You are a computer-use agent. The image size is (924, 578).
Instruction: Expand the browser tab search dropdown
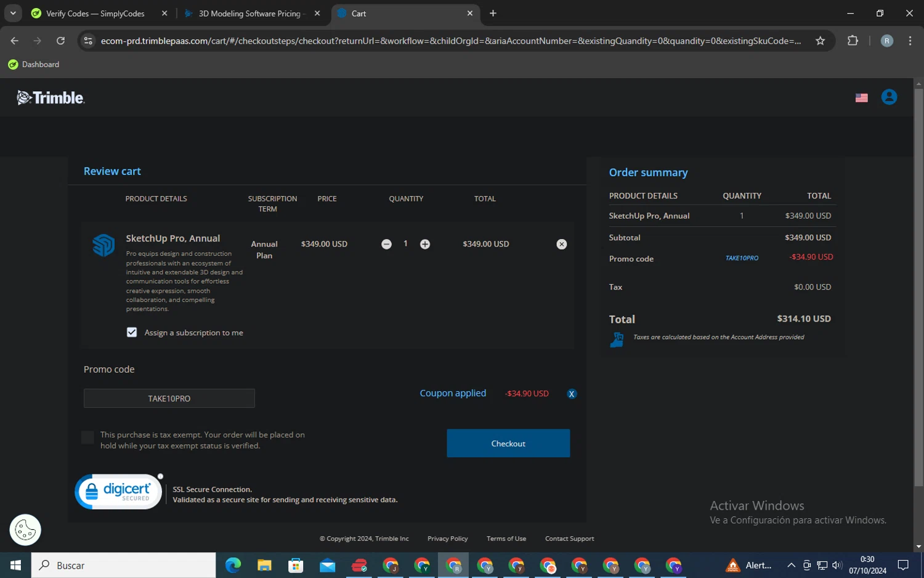tap(13, 13)
